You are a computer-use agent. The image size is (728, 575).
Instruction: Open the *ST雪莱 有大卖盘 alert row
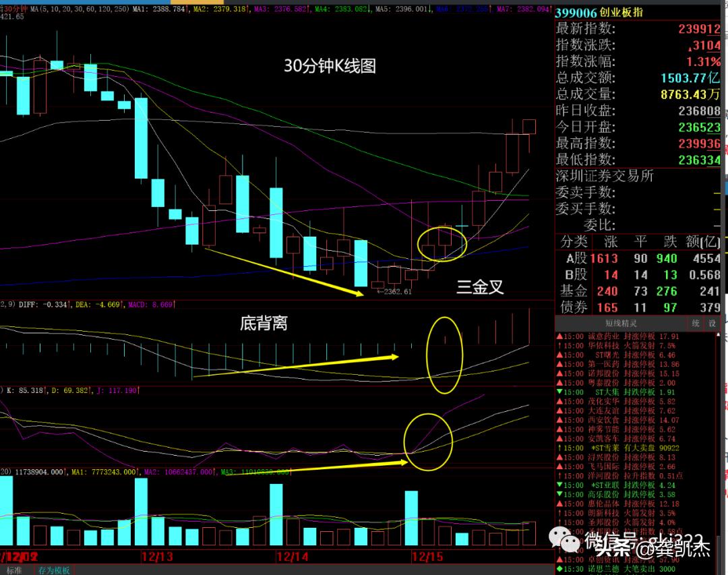tap(618, 448)
